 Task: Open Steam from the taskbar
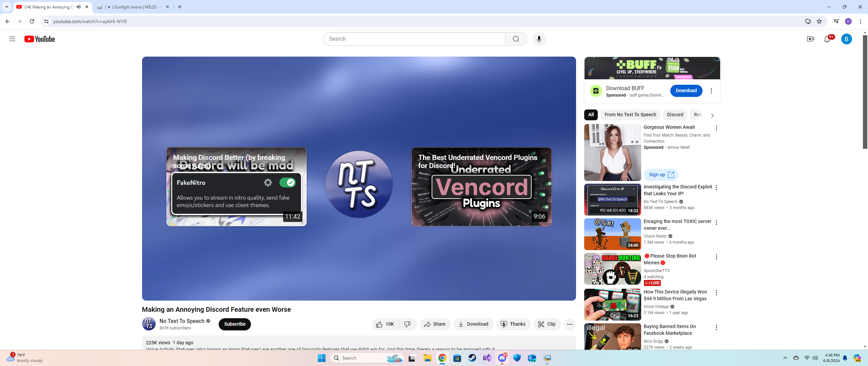[x=472, y=358]
